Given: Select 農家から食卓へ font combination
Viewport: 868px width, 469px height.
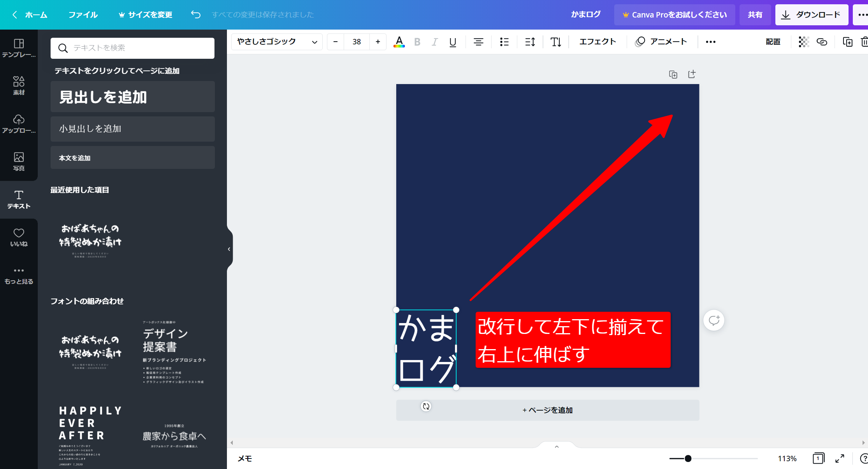Looking at the screenshot, I should click(x=174, y=436).
